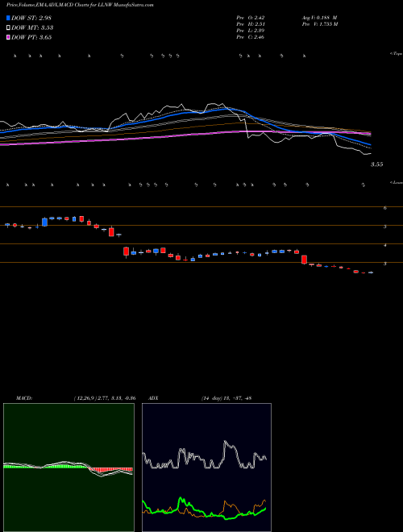Open the green MACD chart panel

click(69, 468)
